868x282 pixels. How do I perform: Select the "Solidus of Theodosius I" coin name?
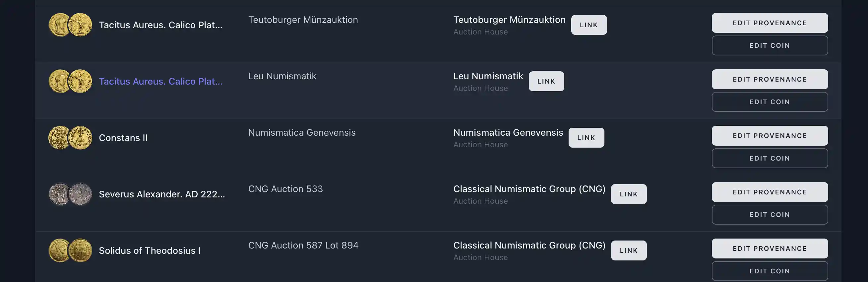[x=150, y=250]
